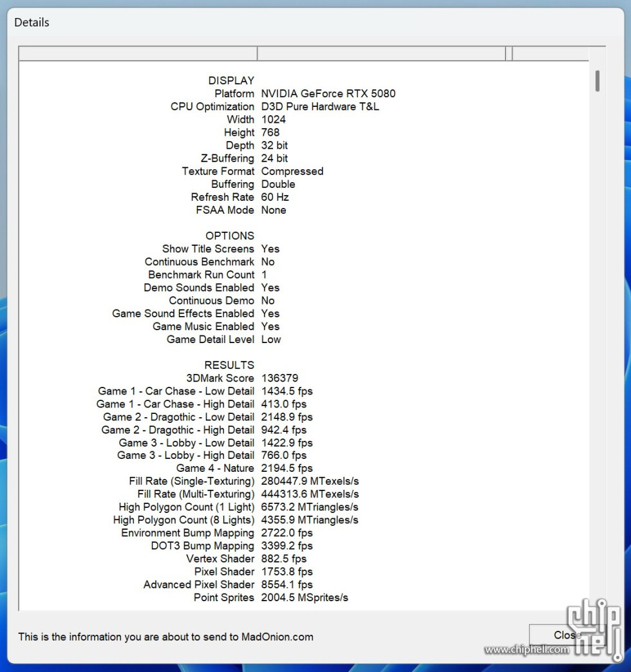The image size is (631, 672).
Task: Click the 3DMark Score value 136379
Action: pos(279,378)
